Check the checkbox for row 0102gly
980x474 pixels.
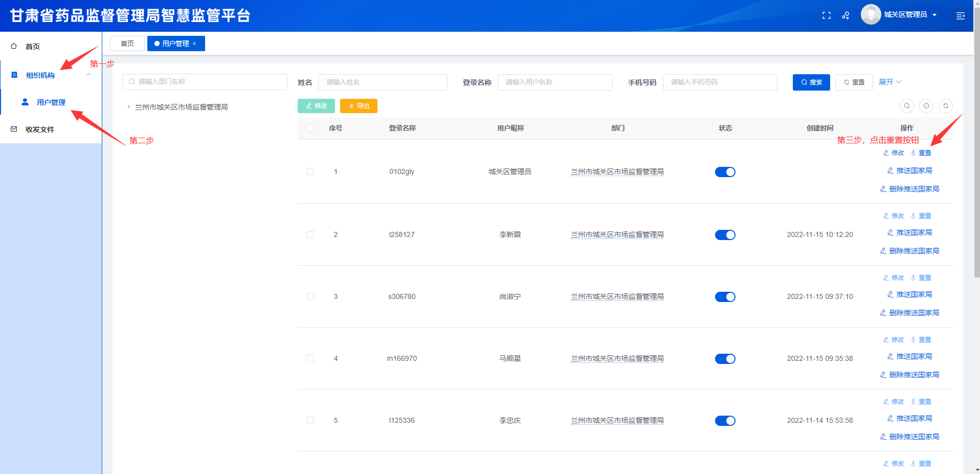pyautogui.click(x=310, y=171)
